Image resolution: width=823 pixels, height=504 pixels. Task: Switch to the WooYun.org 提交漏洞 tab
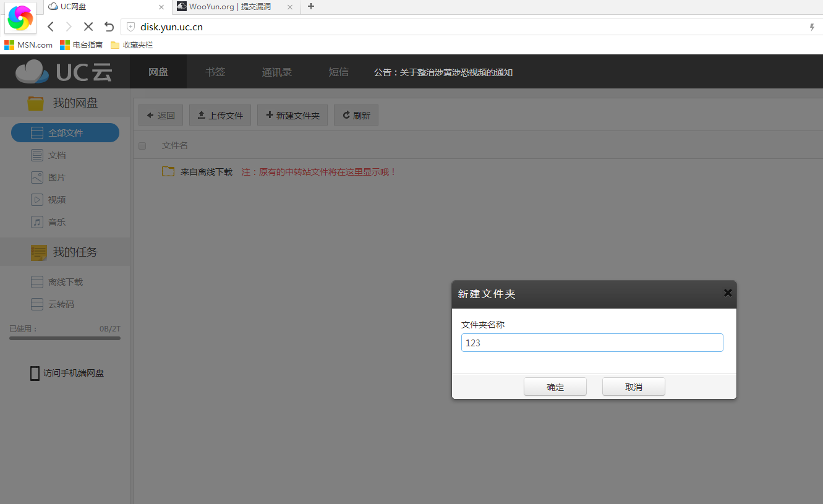point(236,7)
